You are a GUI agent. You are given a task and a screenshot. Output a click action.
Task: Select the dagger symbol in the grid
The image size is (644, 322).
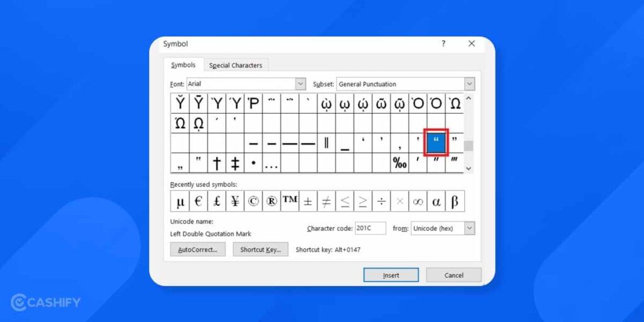pyautogui.click(x=216, y=163)
